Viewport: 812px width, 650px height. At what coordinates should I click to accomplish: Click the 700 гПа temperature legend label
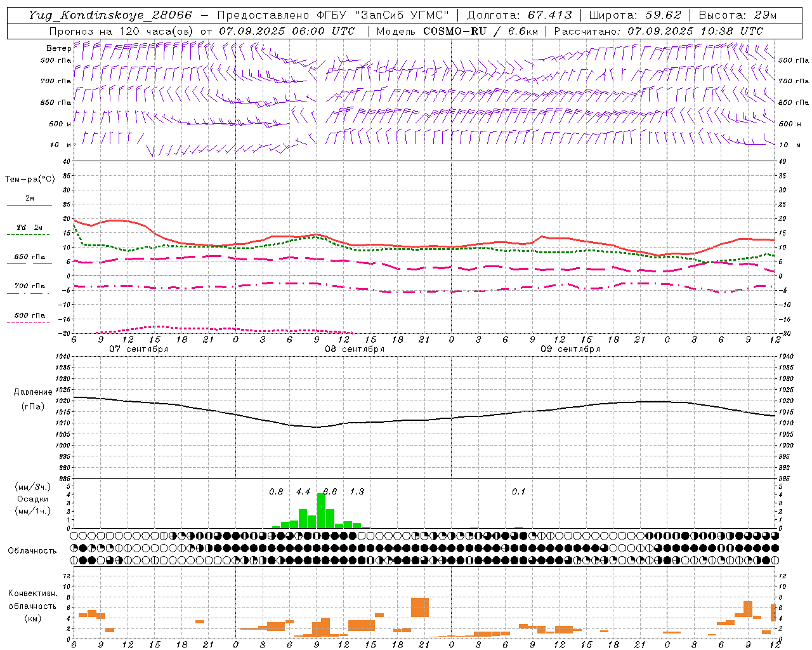tap(30, 286)
